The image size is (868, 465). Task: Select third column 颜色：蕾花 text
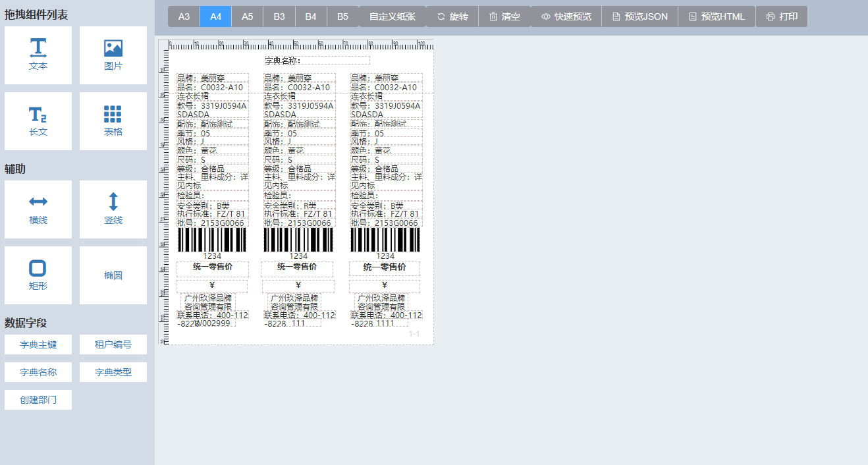click(x=387, y=150)
